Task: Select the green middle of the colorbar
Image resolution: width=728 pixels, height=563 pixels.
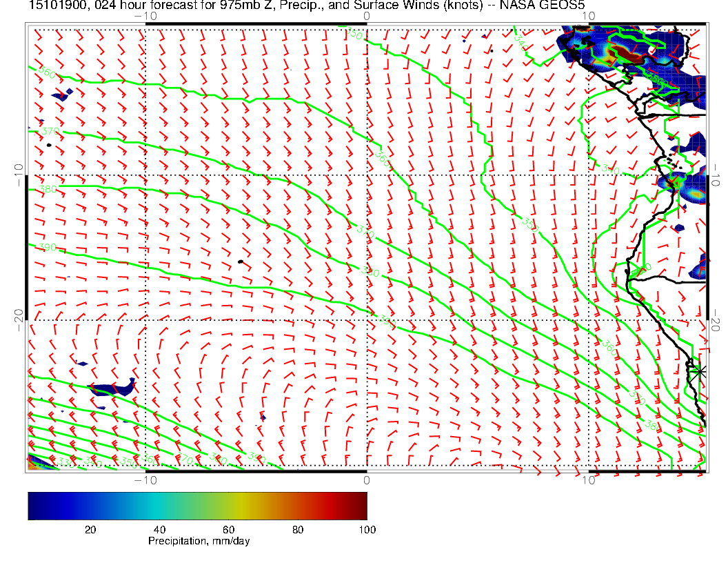Action: [x=197, y=505]
